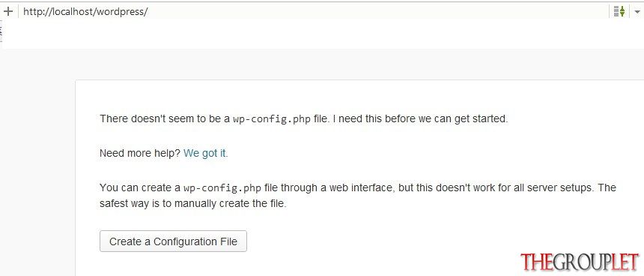The image size is (644, 276).
Task: Click "There doesn't seem to be a" text
Action: click(x=165, y=119)
